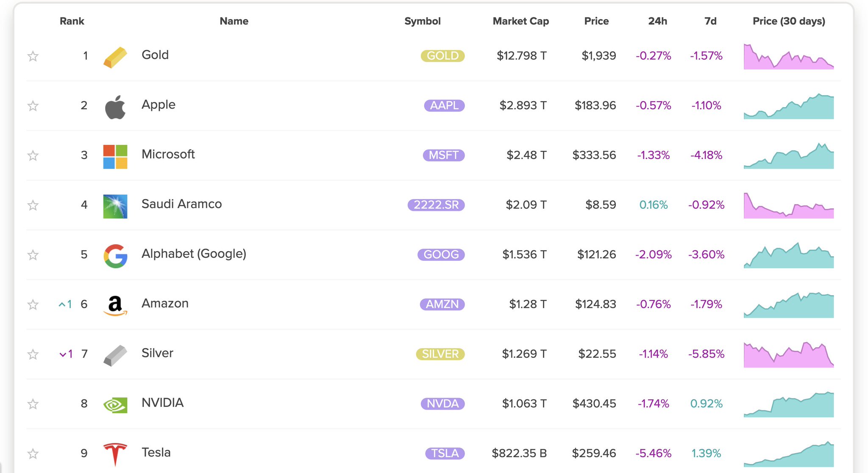
Task: Sort by the 7d column header
Action: (711, 21)
